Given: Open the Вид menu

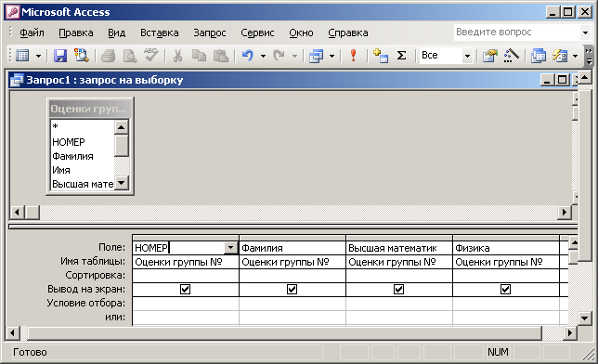Looking at the screenshot, I should 117,32.
